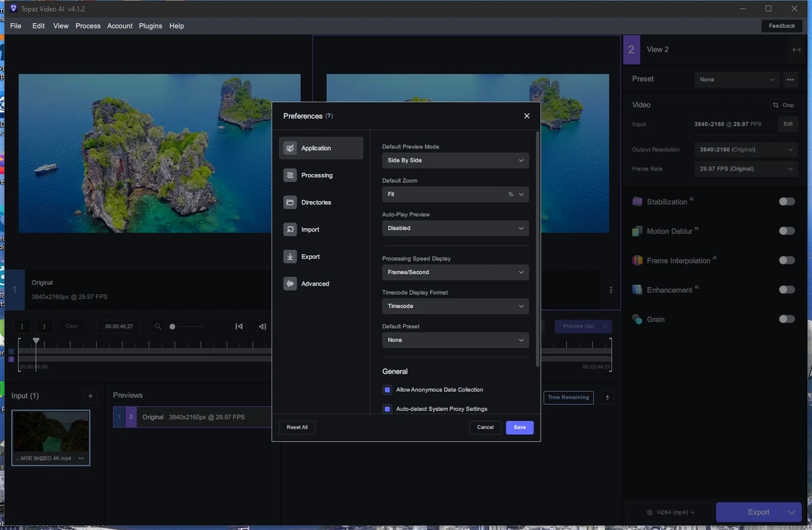Open the Plugins menu
This screenshot has height=530, width=812.
[150, 26]
